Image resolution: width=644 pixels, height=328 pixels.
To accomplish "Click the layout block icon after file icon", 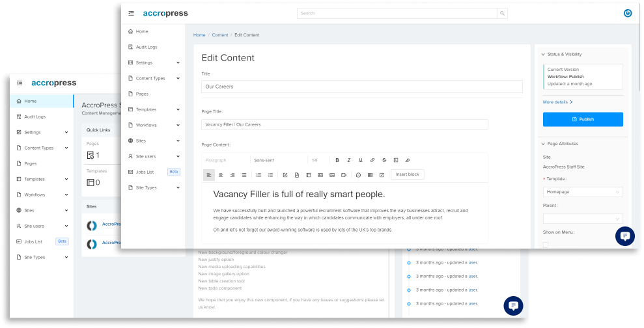I will pyautogui.click(x=309, y=175).
